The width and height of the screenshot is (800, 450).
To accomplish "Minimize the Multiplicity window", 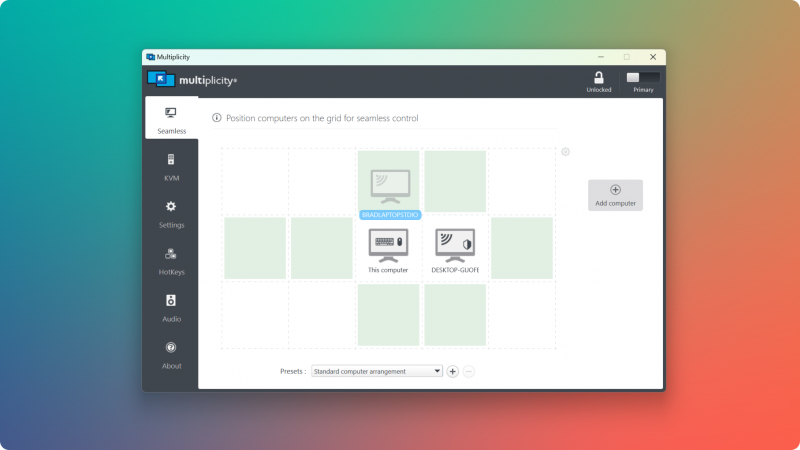I will tap(601, 57).
